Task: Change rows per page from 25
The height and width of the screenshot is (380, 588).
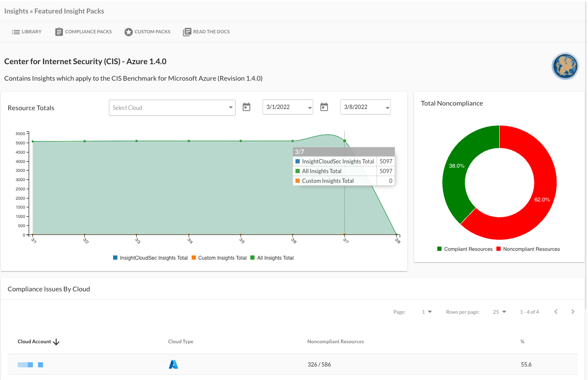Action: (499, 312)
